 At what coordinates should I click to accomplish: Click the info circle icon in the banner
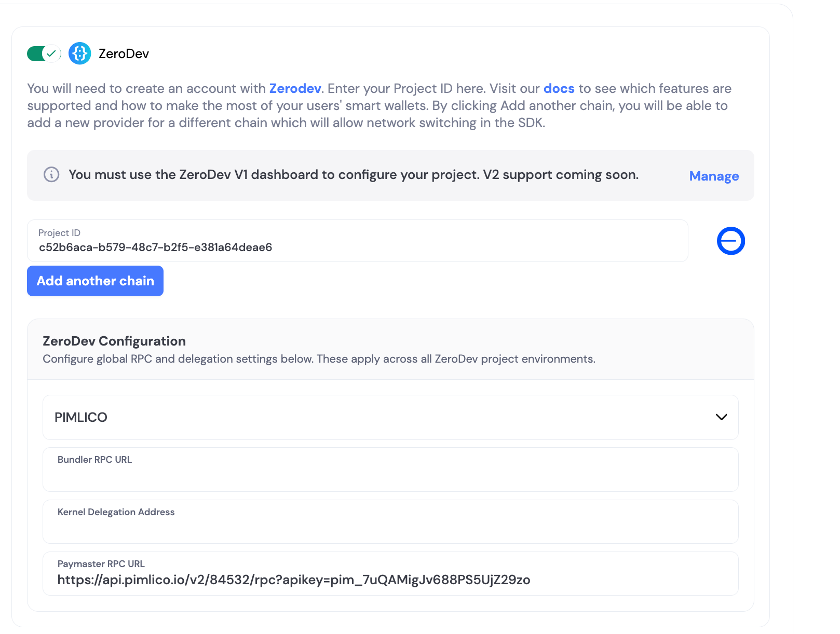[x=51, y=174]
